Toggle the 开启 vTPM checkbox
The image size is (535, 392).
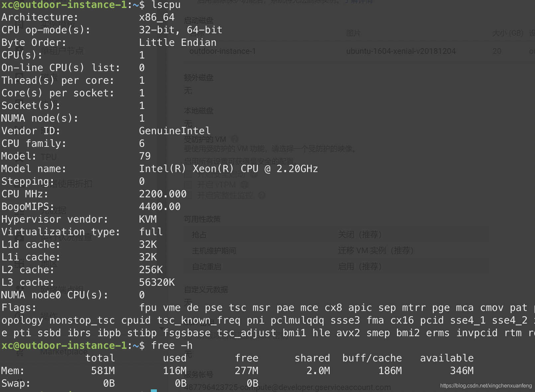click(x=188, y=185)
